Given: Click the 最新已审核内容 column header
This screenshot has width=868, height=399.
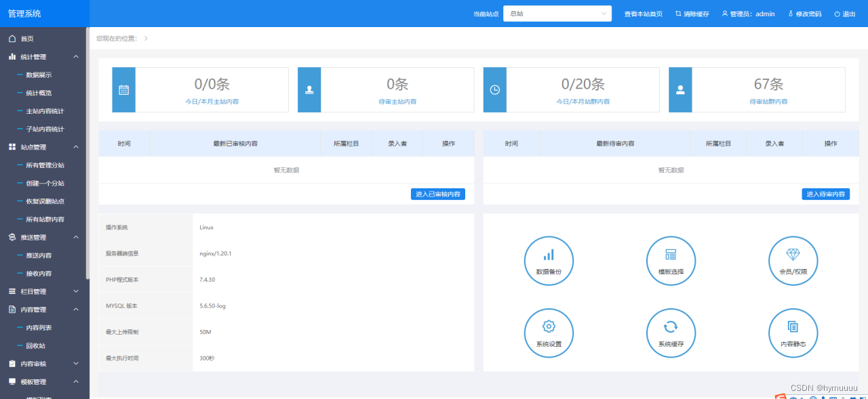Looking at the screenshot, I should pos(235,144).
